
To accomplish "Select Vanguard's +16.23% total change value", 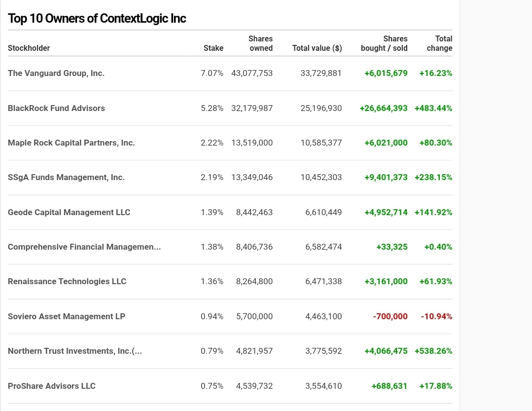I will point(435,73).
